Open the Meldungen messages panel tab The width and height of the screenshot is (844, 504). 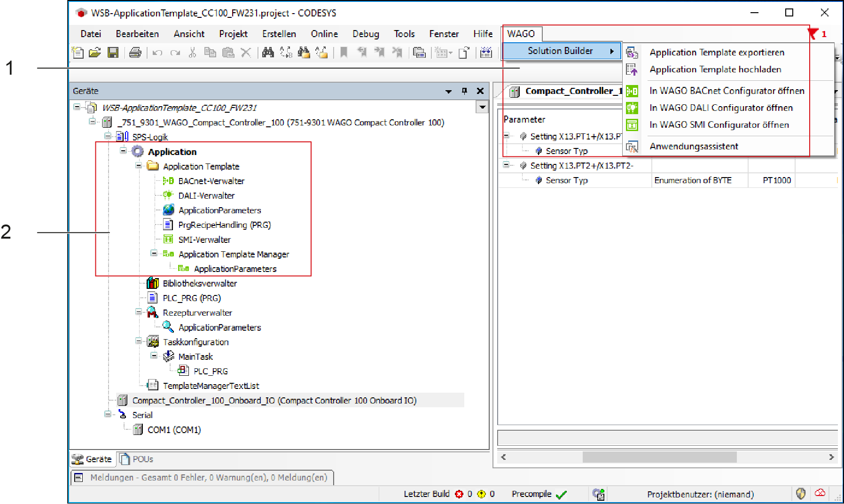202,478
